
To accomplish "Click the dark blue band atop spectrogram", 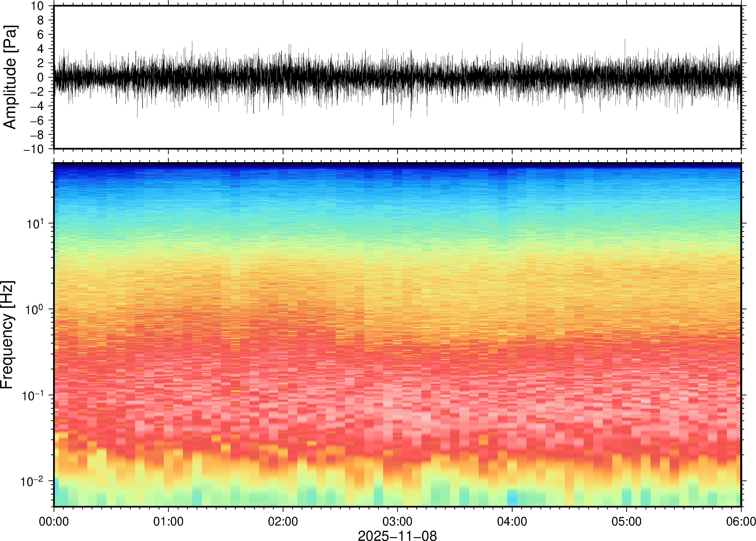I will (x=397, y=166).
